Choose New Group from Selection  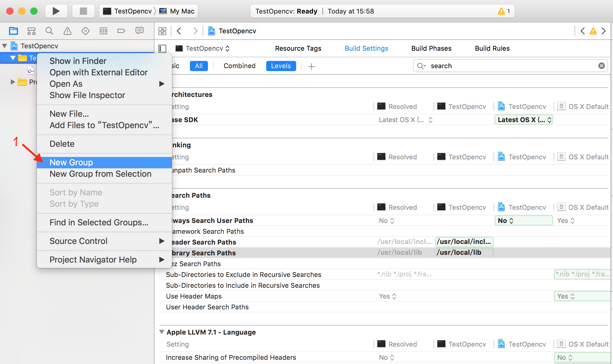(x=104, y=174)
